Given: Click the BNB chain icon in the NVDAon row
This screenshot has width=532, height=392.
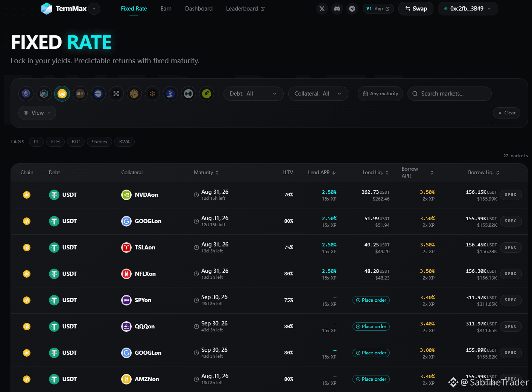Looking at the screenshot, I should click(27, 195).
